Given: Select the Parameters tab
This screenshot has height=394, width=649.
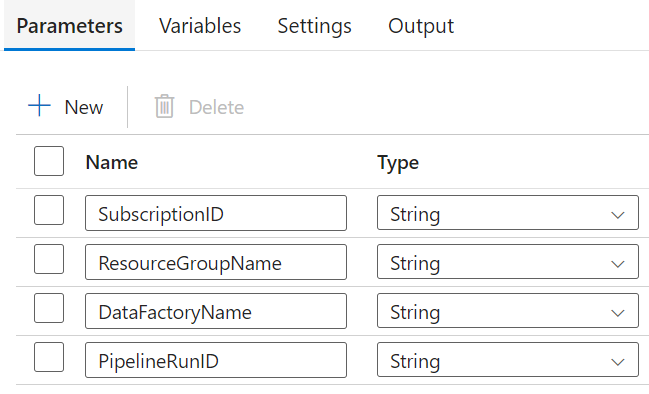Looking at the screenshot, I should tap(70, 26).
